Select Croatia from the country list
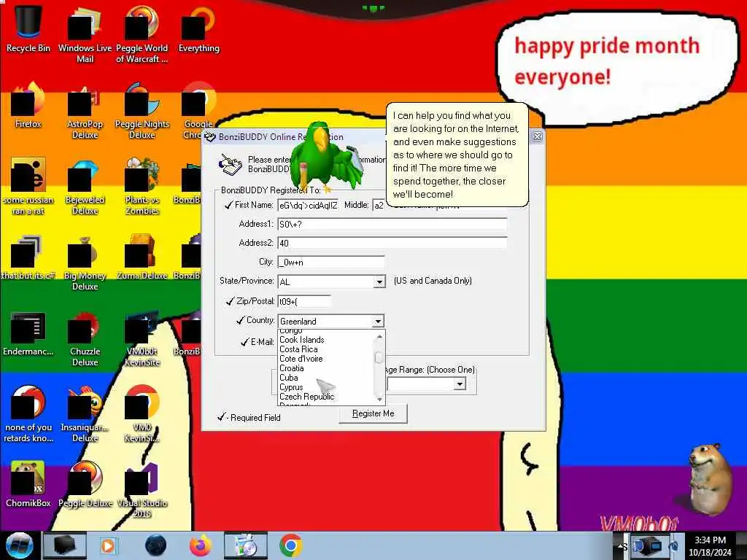This screenshot has width=747, height=560. [x=291, y=368]
